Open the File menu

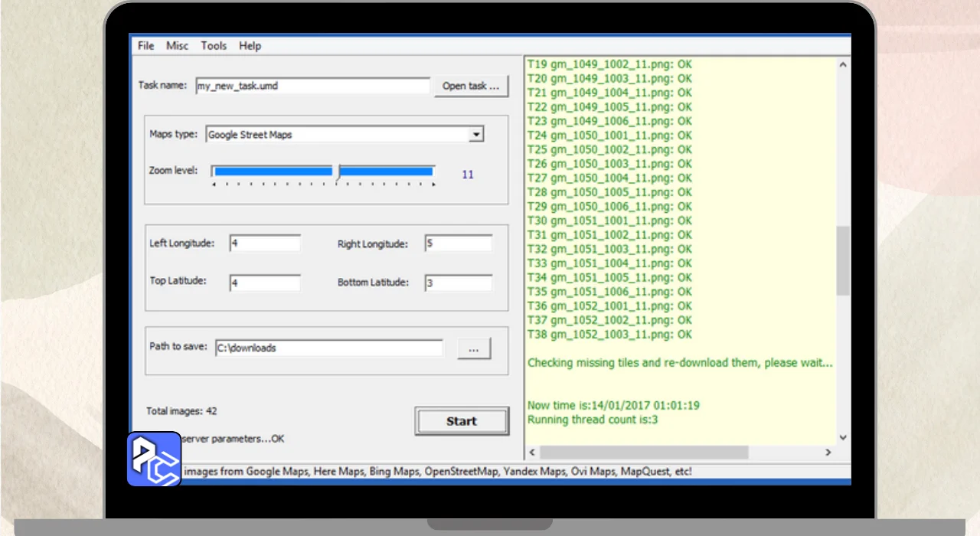pyautogui.click(x=145, y=46)
